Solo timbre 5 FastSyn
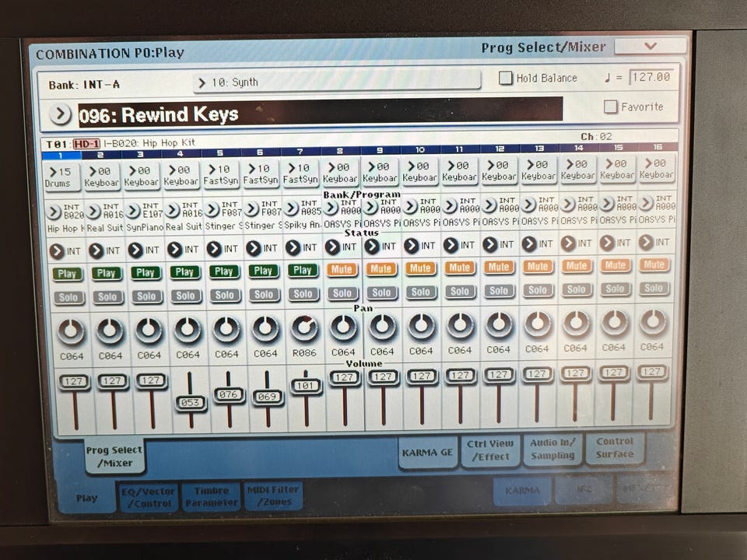Image resolution: width=747 pixels, height=560 pixels. [x=224, y=296]
